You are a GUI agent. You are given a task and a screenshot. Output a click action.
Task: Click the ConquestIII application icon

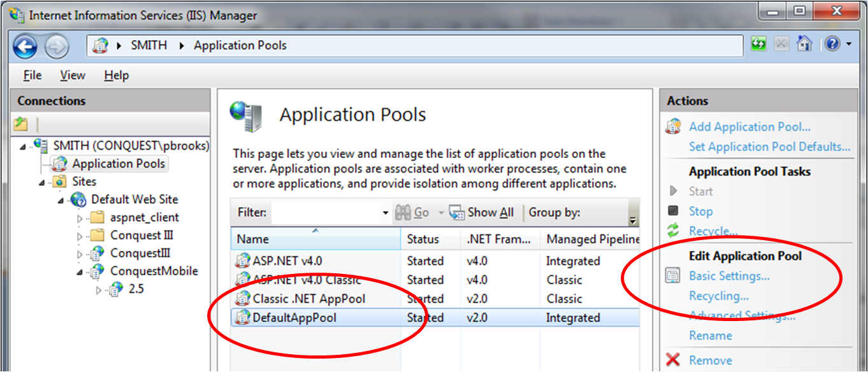tap(98, 253)
